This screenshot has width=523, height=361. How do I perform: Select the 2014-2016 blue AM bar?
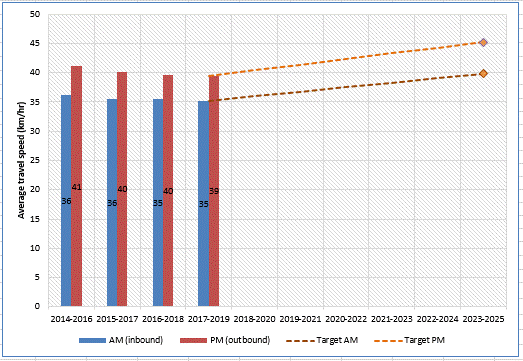coord(66,201)
